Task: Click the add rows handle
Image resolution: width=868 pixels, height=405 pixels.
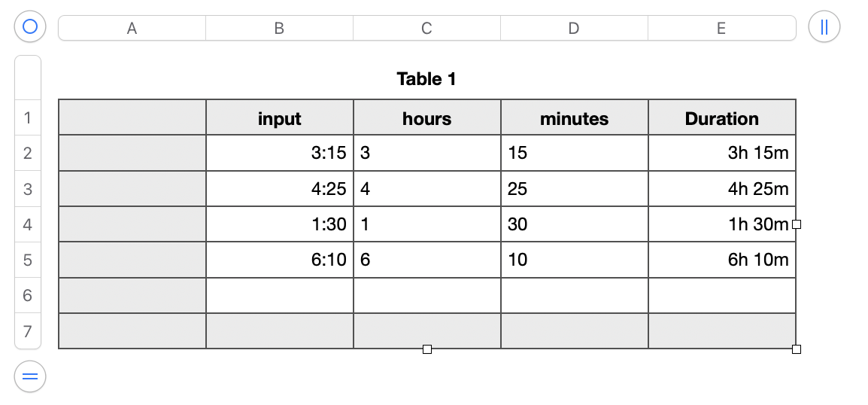Action: tap(30, 376)
